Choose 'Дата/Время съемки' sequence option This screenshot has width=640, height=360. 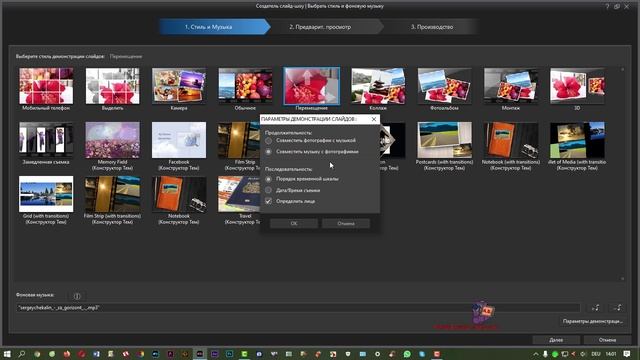pos(268,190)
